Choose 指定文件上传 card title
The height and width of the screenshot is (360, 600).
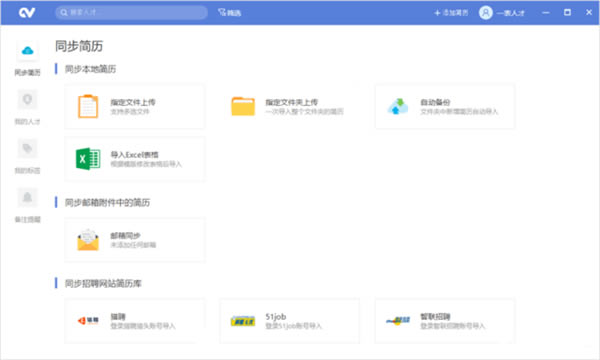[x=133, y=102]
